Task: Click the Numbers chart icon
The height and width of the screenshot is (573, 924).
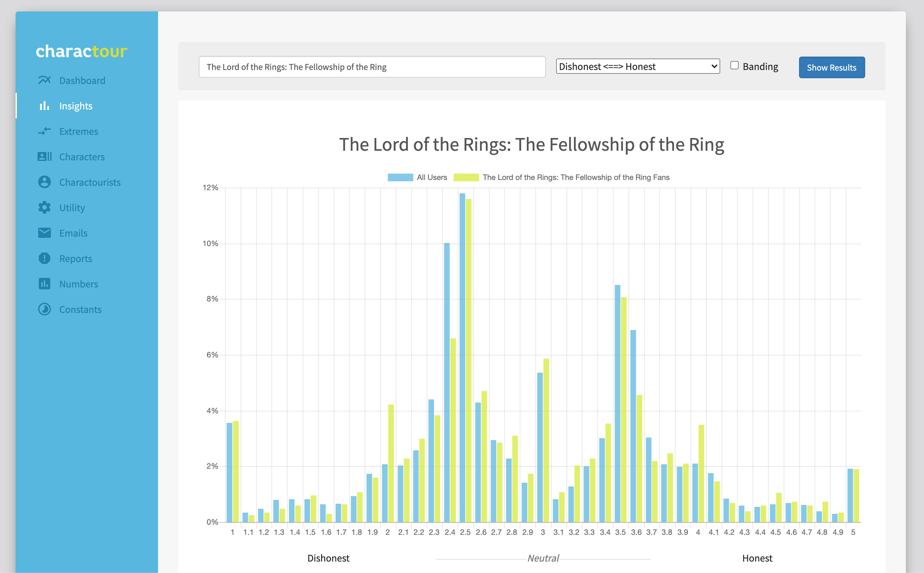Action: [x=44, y=283]
